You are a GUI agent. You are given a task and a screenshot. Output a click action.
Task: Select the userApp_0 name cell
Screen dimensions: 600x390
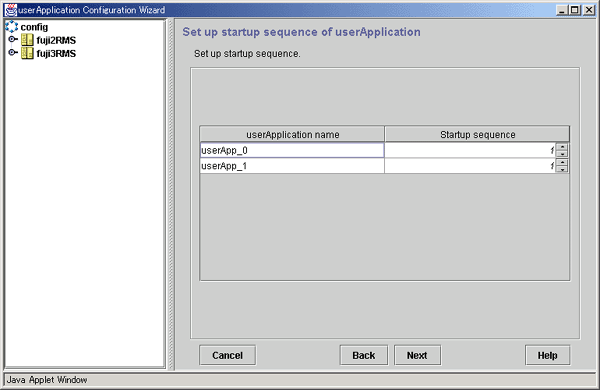pyautogui.click(x=292, y=150)
